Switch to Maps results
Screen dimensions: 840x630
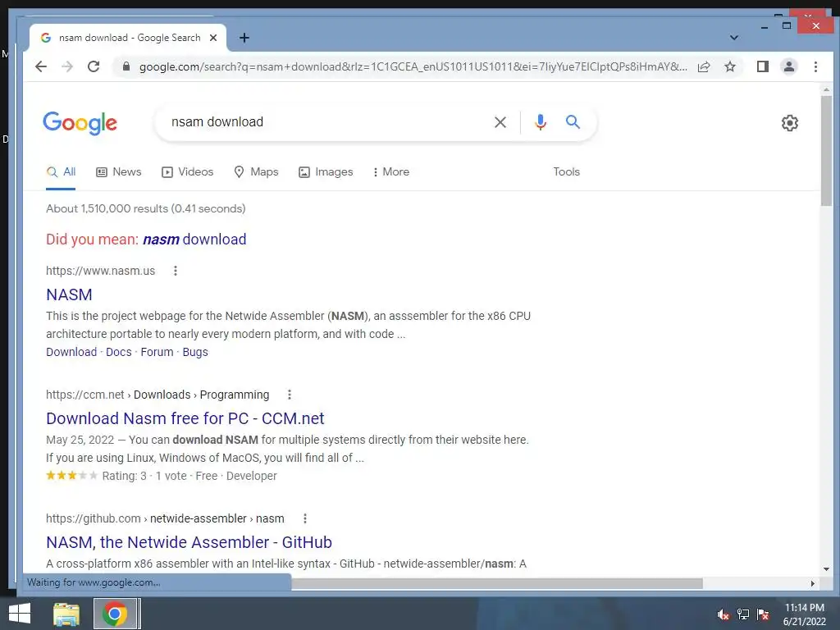tap(256, 172)
